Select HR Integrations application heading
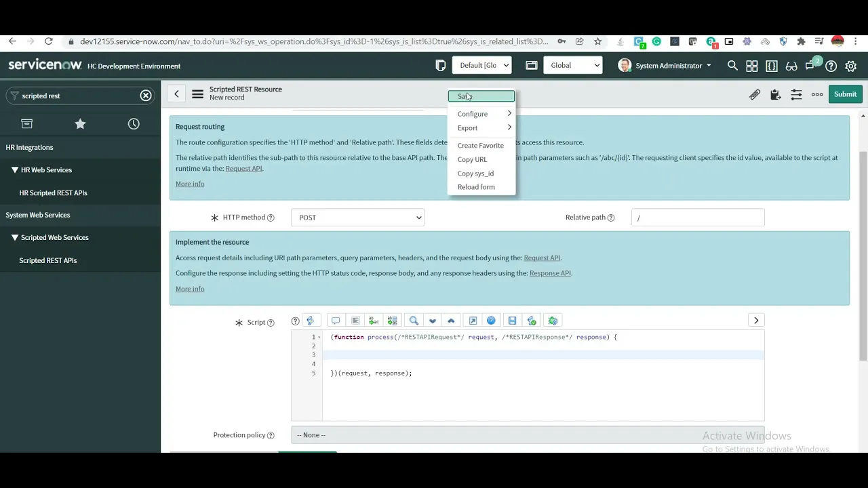This screenshot has height=488, width=868. pyautogui.click(x=30, y=148)
